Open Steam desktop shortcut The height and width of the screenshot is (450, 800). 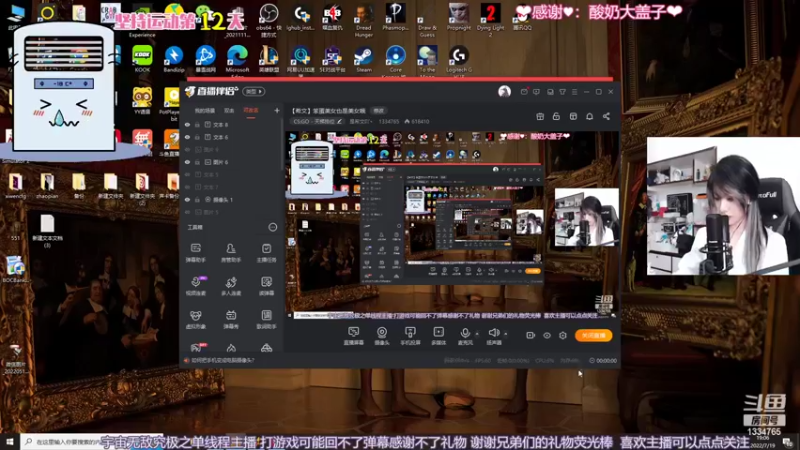coord(364,59)
